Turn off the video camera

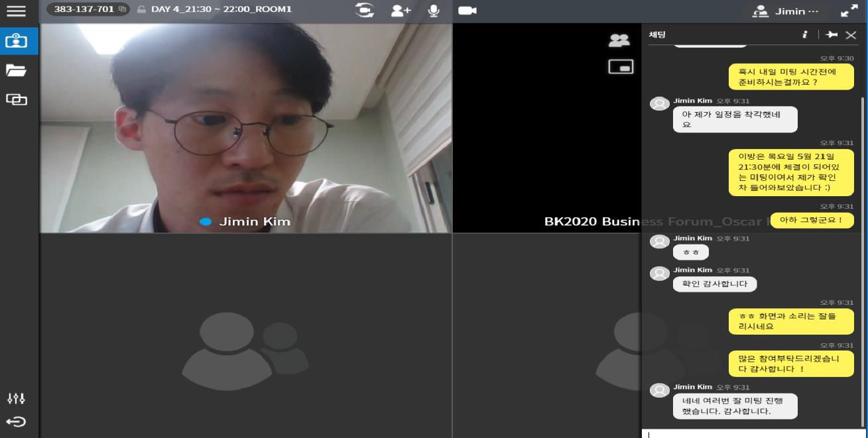click(x=467, y=11)
